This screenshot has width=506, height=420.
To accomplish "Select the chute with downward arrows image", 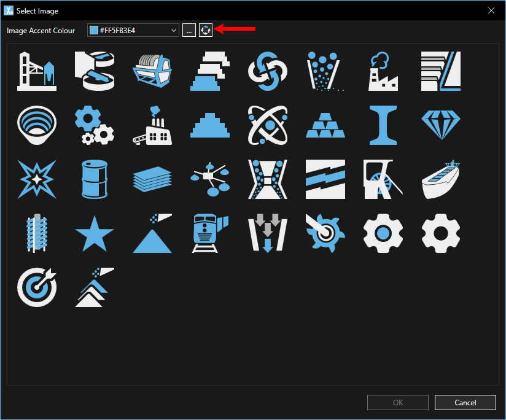I will coord(268,233).
